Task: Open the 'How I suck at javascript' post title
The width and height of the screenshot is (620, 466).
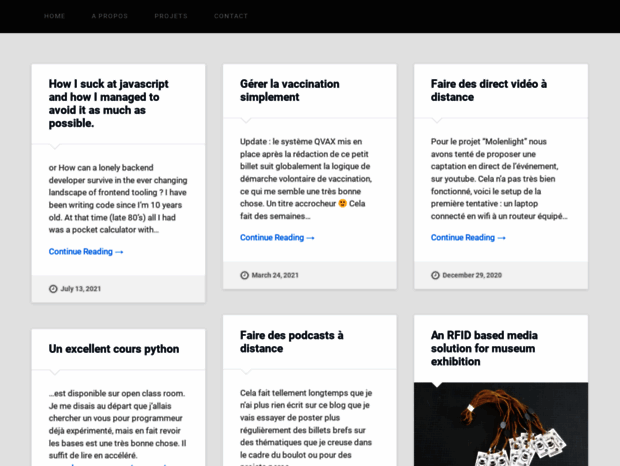Action: (109, 104)
